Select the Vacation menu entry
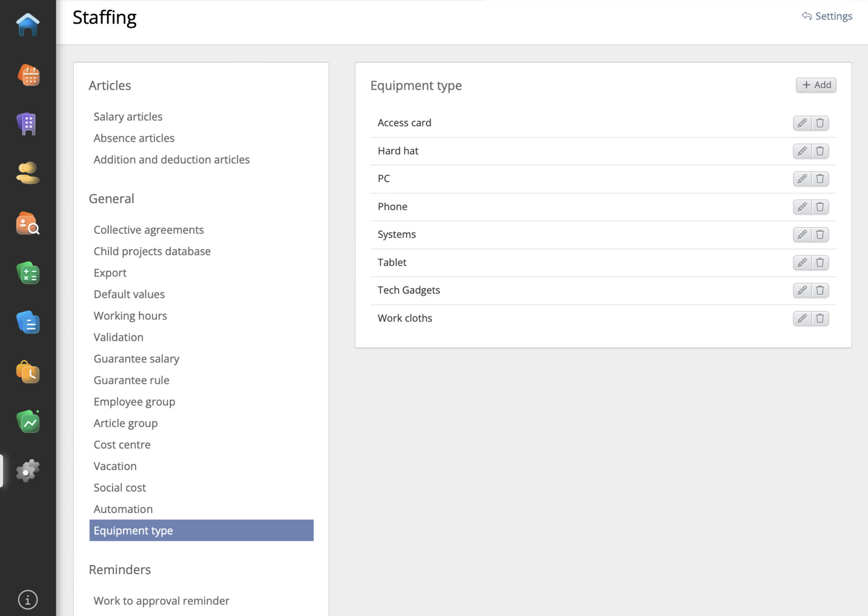868x616 pixels. pos(115,466)
